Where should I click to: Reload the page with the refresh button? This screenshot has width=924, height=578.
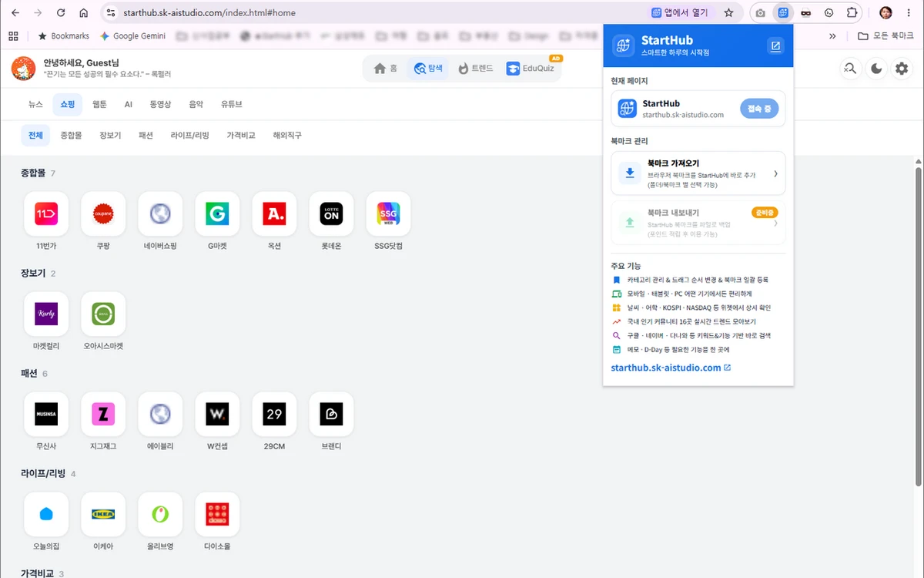59,13
